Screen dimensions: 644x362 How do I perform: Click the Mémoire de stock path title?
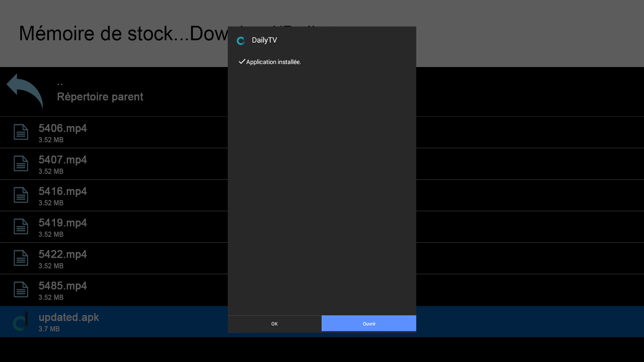click(x=123, y=34)
